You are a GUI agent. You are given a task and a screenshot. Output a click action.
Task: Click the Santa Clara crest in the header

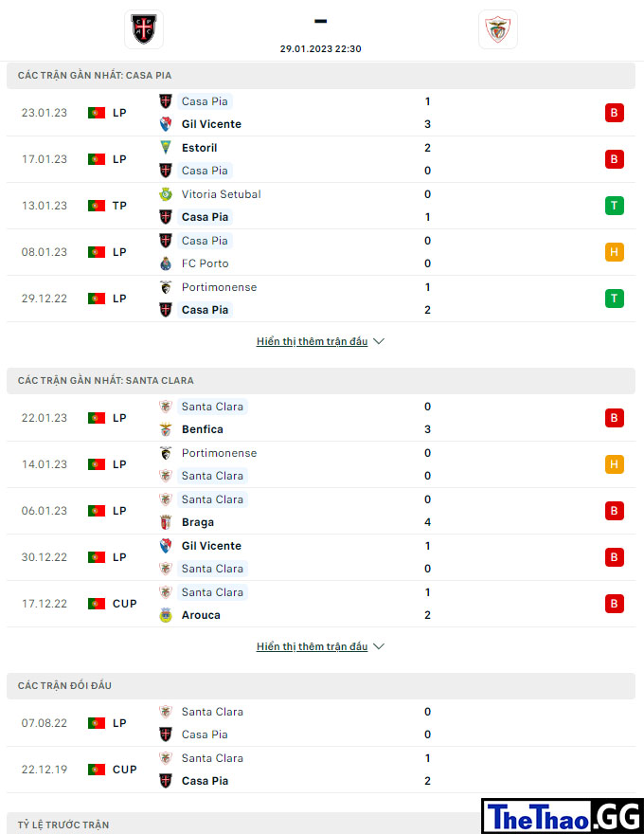[x=498, y=29]
